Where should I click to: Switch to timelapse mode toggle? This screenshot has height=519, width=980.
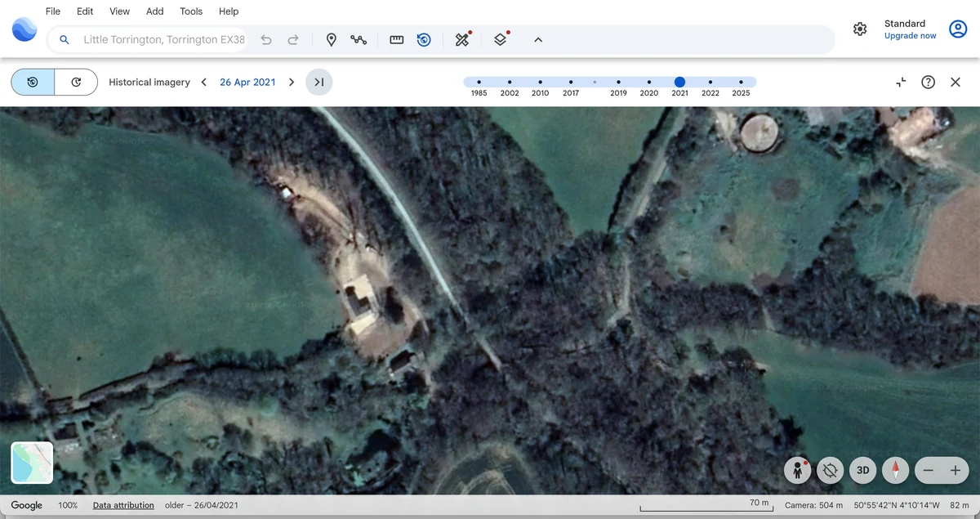(x=76, y=82)
